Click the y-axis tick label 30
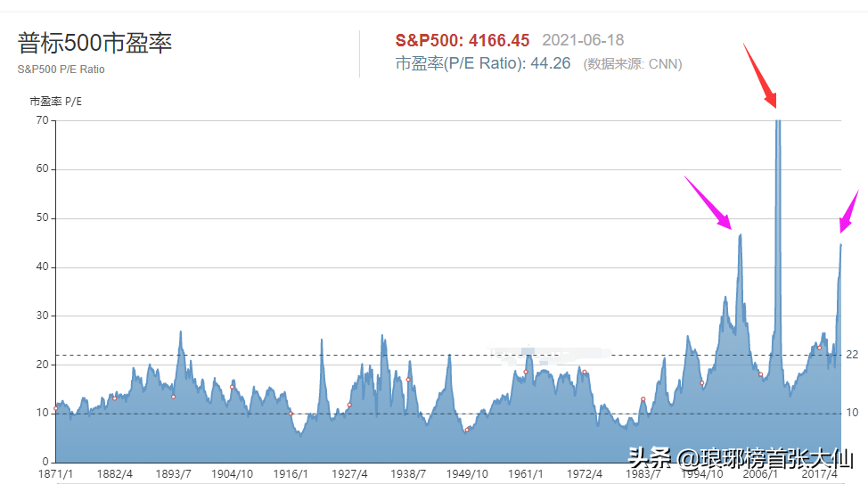This screenshot has height=484, width=868. click(x=42, y=316)
